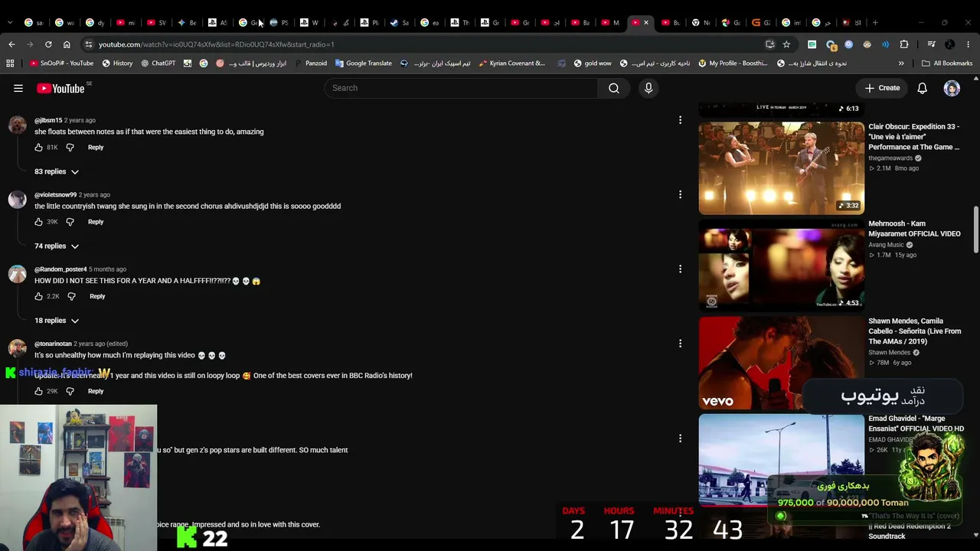The height and width of the screenshot is (551, 980).
Task: Open the @violetsnow99 channel link
Action: tap(56, 195)
